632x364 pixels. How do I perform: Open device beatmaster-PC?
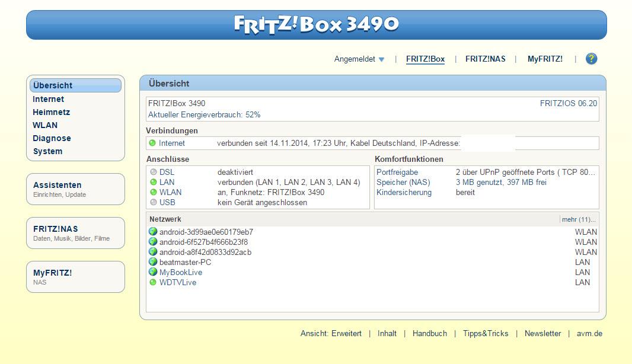click(x=185, y=262)
